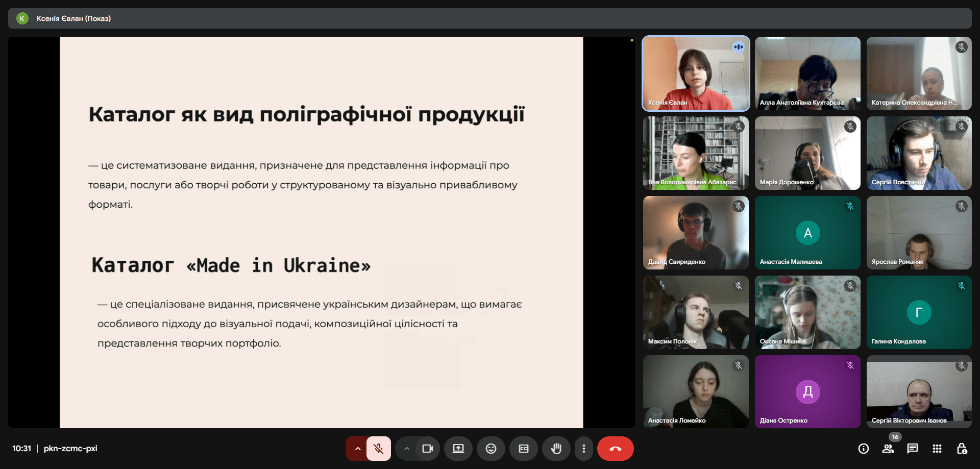This screenshot has height=469, width=980.
Task: Show the participants list panel
Action: click(888, 449)
